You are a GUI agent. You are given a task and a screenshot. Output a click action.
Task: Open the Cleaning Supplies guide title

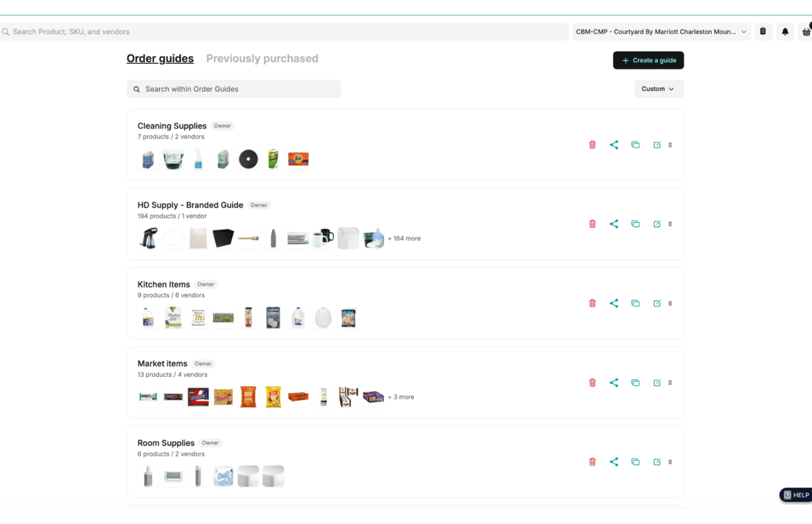pyautogui.click(x=172, y=126)
